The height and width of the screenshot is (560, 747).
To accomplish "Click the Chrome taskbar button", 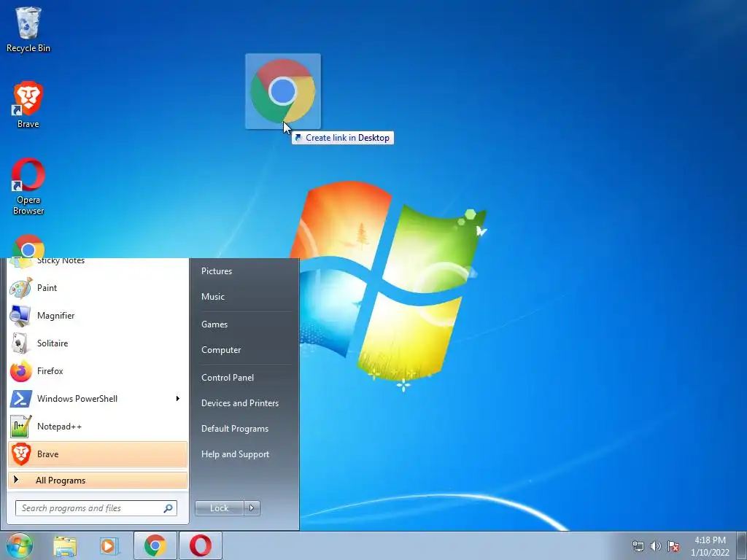I will point(155,545).
